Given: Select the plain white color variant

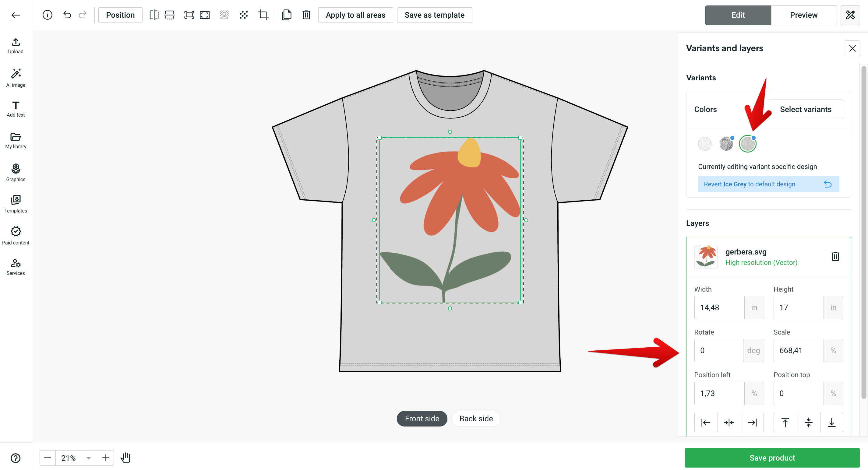Looking at the screenshot, I should [x=704, y=144].
